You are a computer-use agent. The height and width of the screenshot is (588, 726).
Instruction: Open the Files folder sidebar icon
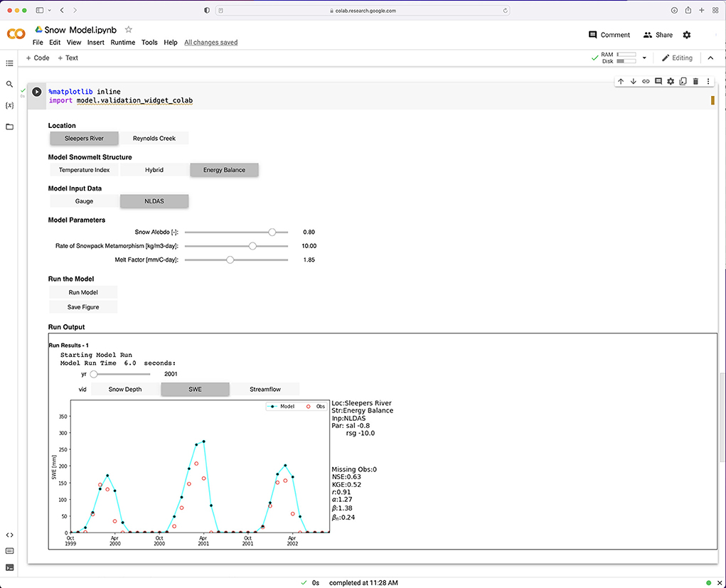click(x=9, y=127)
